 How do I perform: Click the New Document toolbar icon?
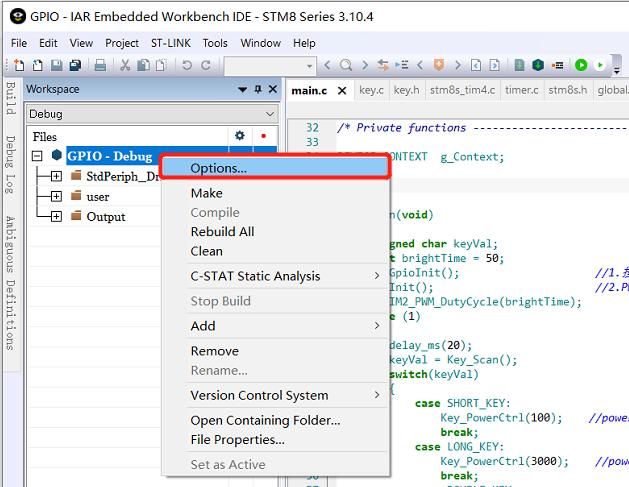tap(18, 65)
